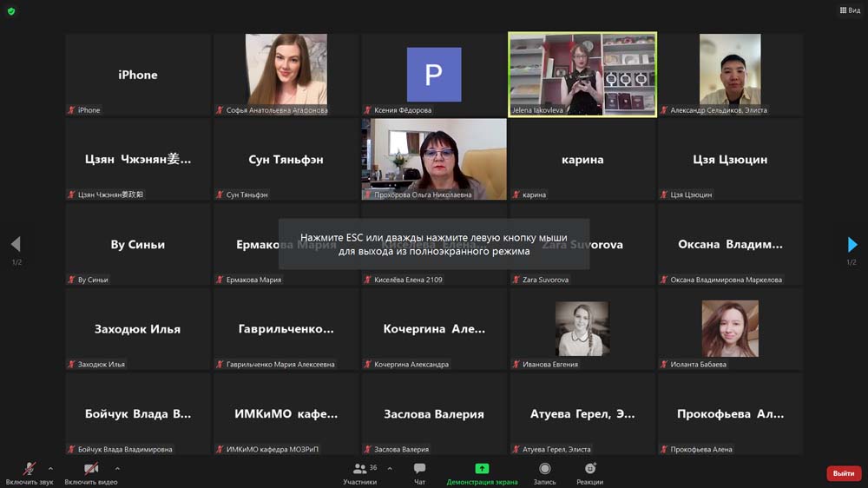Click the iPhone participant tile
Image resolution: width=868 pixels, height=488 pixels.
(x=138, y=74)
